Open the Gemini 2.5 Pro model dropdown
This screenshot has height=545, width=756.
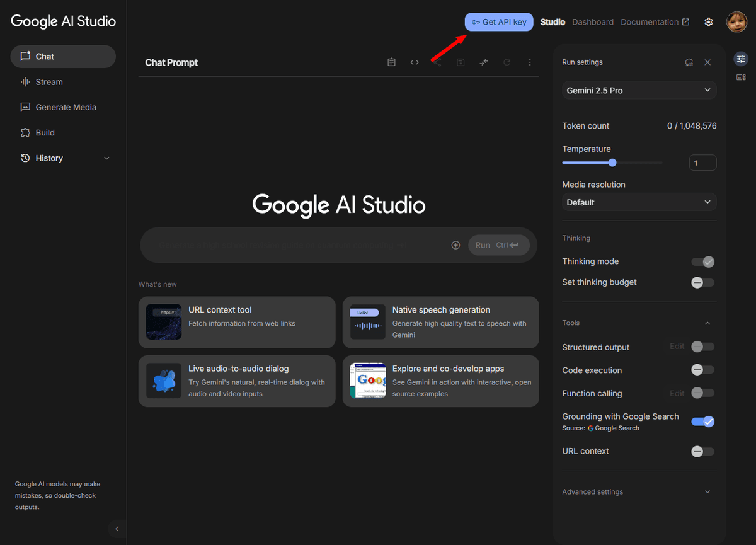(x=639, y=91)
